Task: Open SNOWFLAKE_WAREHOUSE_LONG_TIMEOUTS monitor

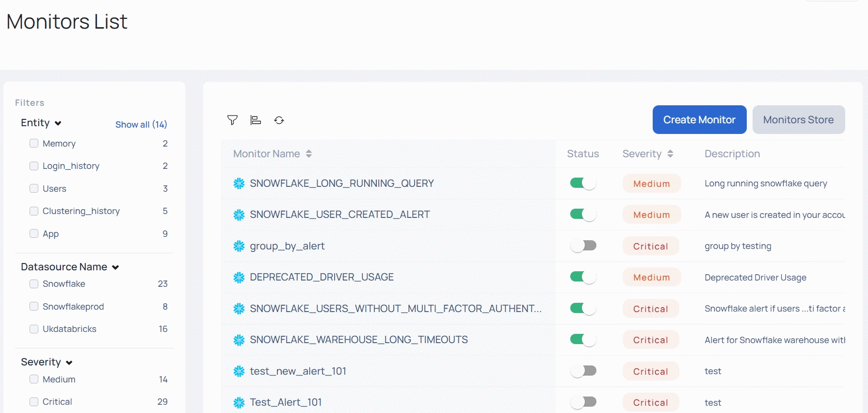Action: (359, 340)
